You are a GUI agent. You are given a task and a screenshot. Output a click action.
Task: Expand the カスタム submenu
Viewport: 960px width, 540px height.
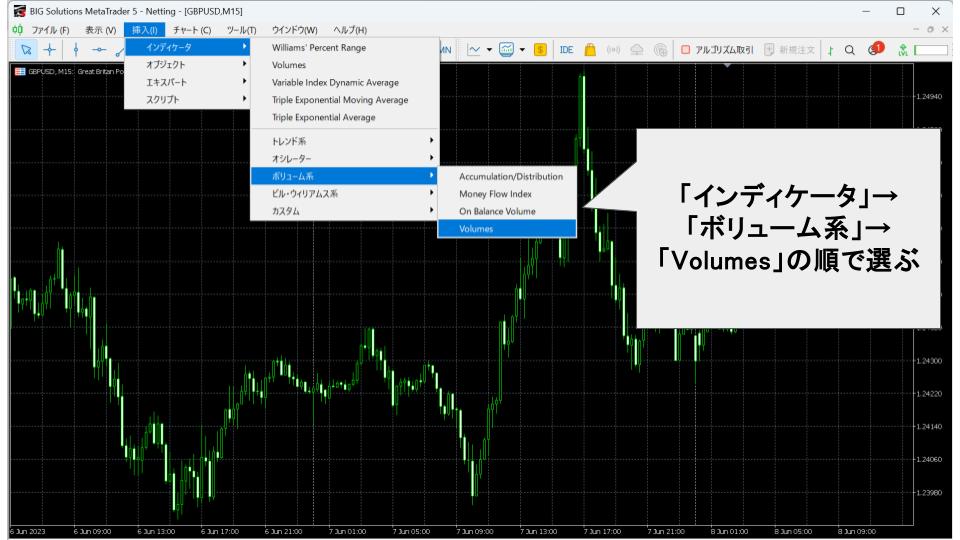pyautogui.click(x=345, y=211)
